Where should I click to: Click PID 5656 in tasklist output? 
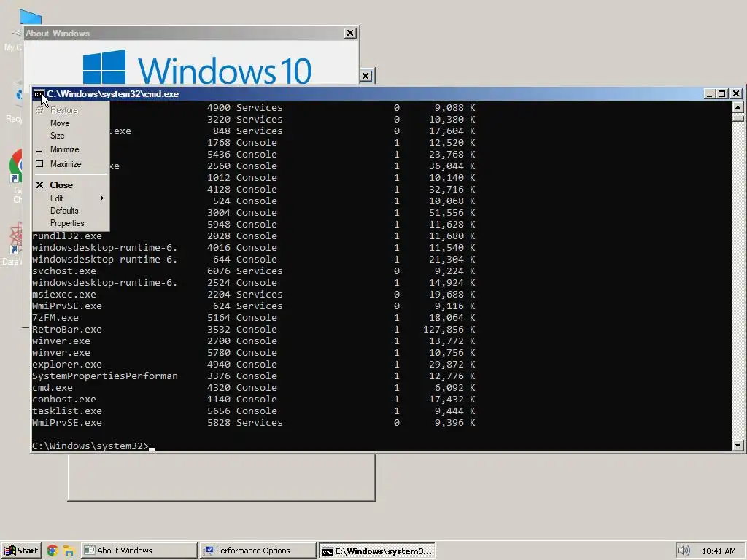pos(219,411)
